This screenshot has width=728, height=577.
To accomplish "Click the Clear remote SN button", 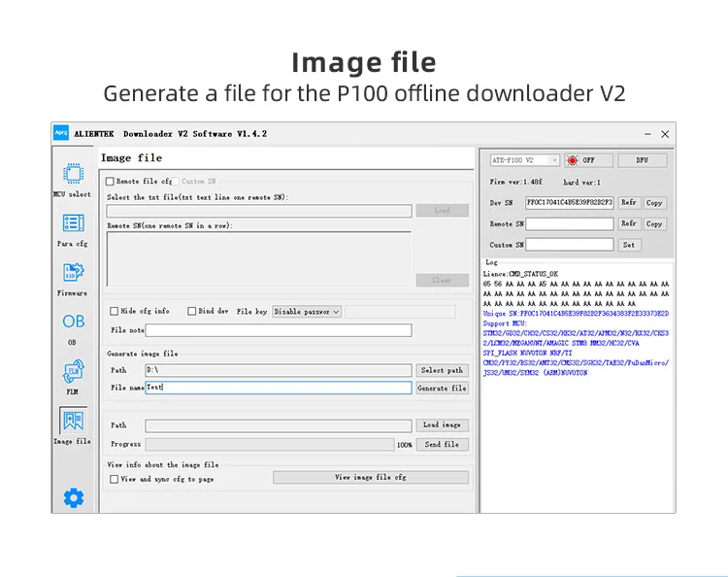I will (442, 280).
